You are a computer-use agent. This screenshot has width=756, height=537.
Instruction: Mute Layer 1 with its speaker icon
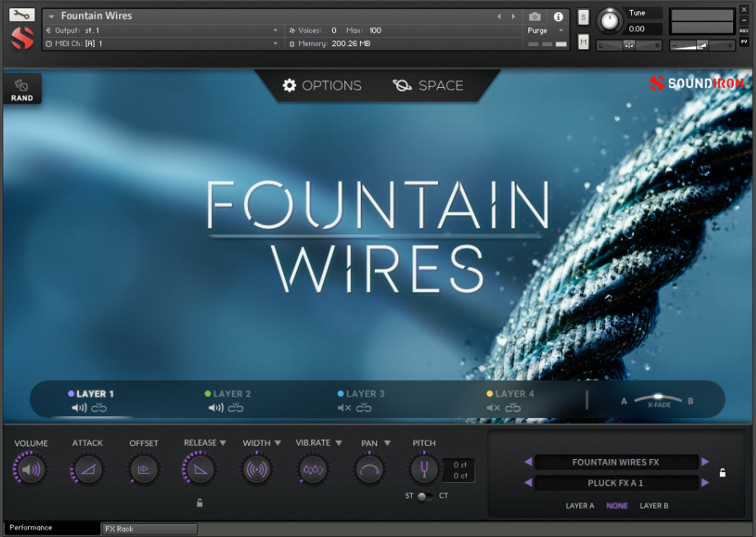79,408
